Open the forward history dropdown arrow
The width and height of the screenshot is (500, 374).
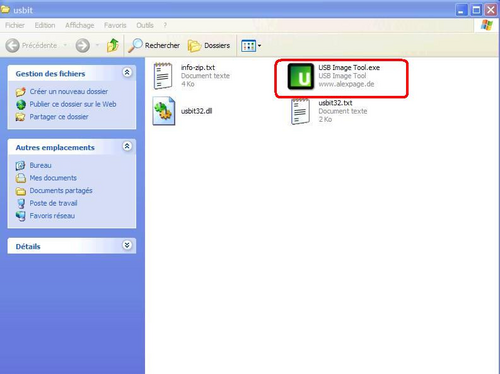(97, 45)
